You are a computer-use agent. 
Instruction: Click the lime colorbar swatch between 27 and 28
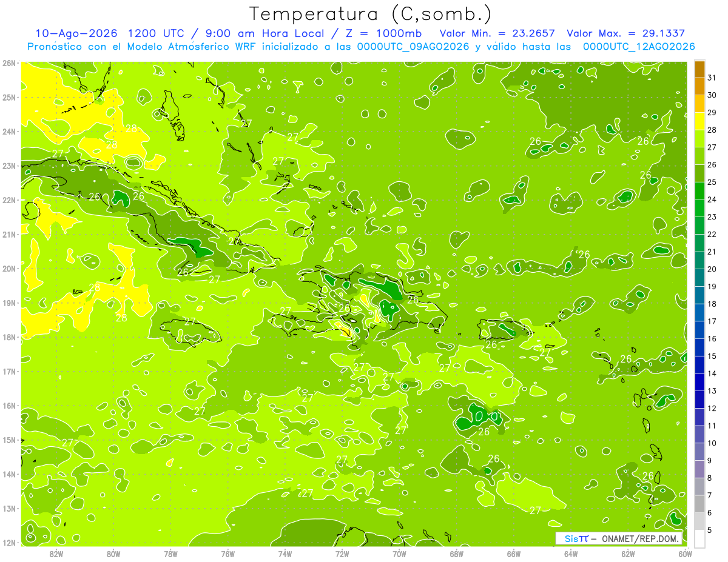pos(699,139)
